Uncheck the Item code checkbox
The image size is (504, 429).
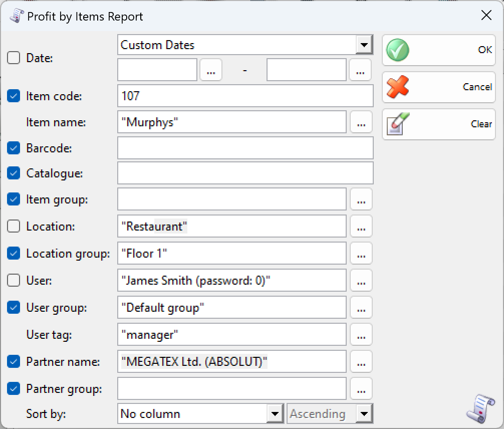click(x=14, y=96)
